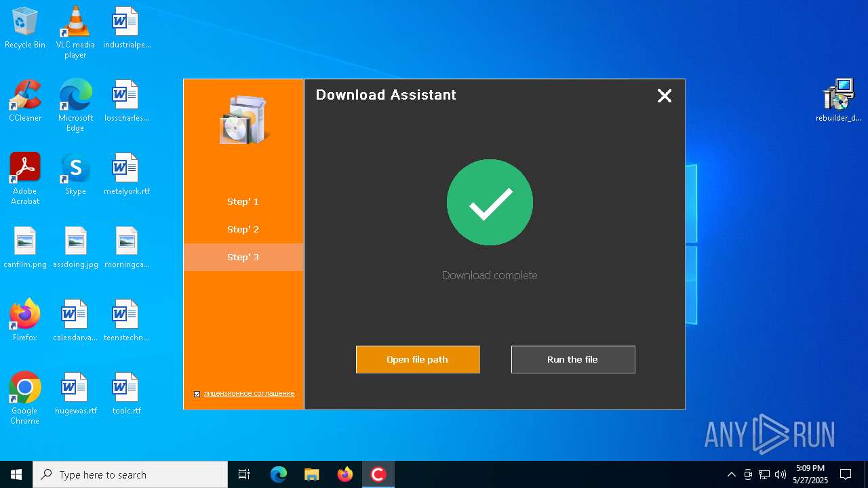Click the taskbar clock showing 5:09 PM
This screenshot has width=868, height=488.
[810, 474]
